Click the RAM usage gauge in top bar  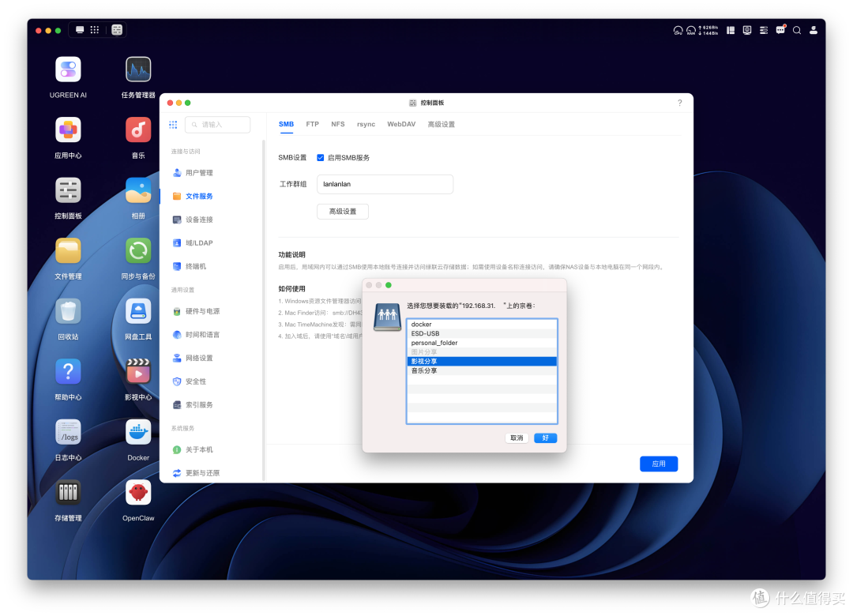coord(691,31)
